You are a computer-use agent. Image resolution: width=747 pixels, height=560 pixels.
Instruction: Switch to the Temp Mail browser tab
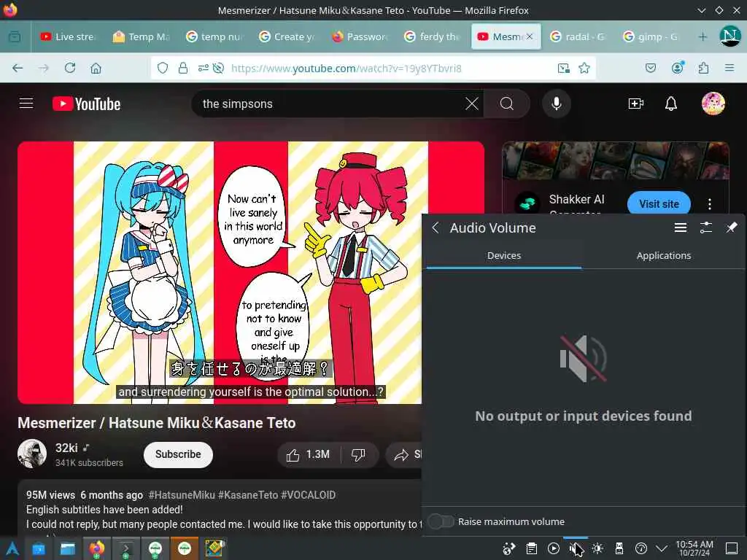(142, 36)
